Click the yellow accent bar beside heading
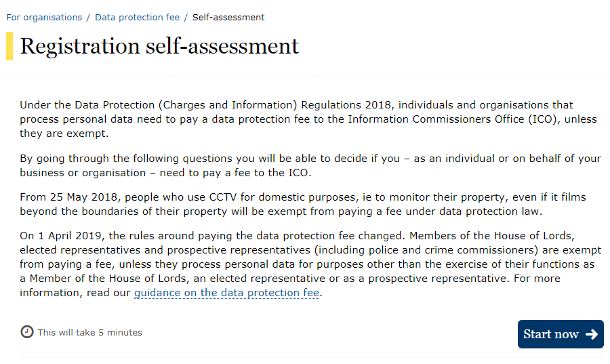The height and width of the screenshot is (364, 610). pos(9,46)
